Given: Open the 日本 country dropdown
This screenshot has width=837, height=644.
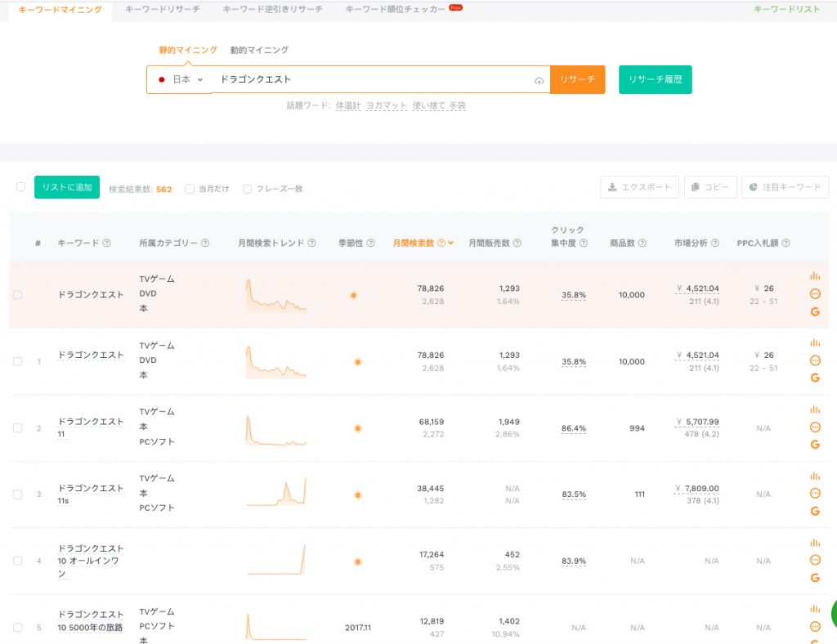Looking at the screenshot, I should coord(180,80).
